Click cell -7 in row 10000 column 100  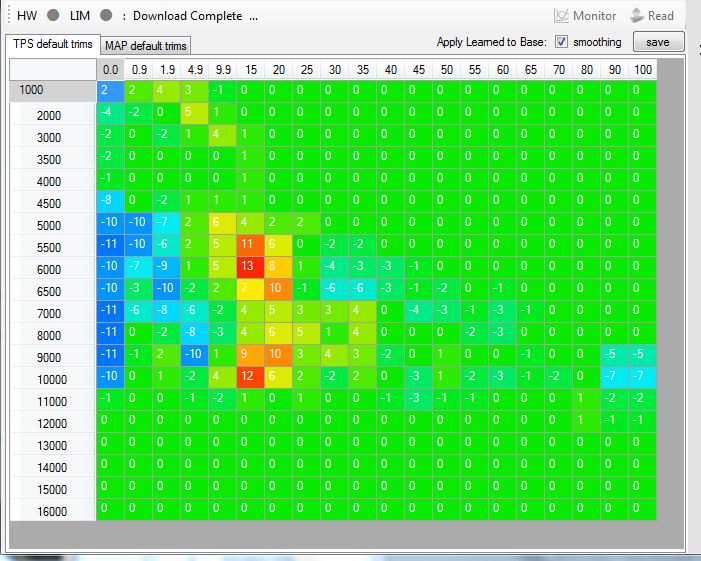pos(642,377)
